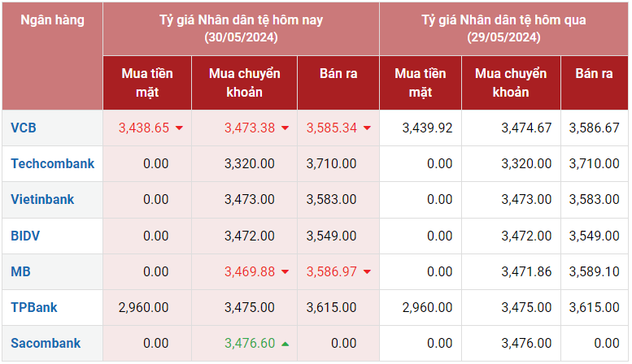The image size is (632, 364).
Task: Click the Ngân hàng column header
Action: 52,20
